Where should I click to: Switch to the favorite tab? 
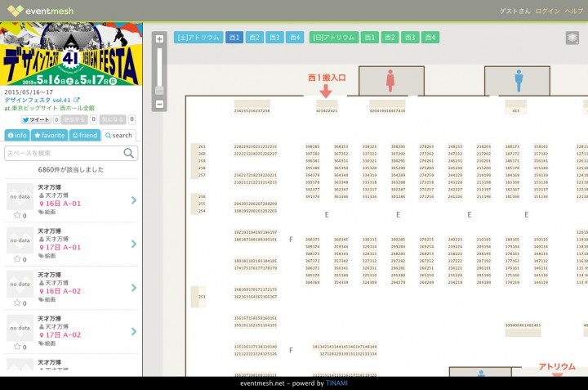click(x=49, y=135)
